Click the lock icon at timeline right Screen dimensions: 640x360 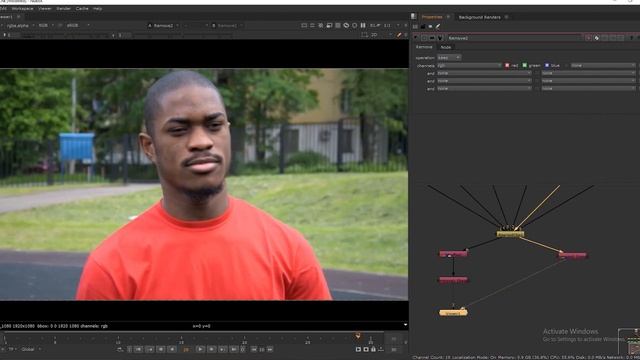373,349
